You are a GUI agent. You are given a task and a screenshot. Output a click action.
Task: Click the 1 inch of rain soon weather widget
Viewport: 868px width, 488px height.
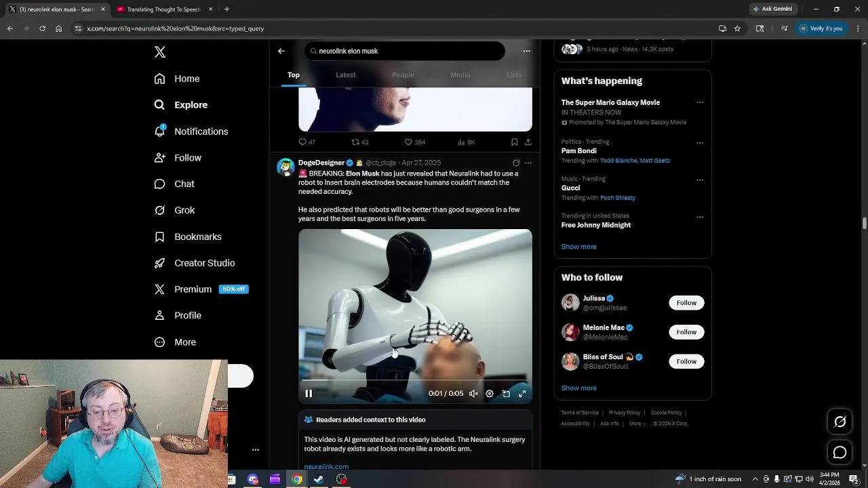point(707,479)
